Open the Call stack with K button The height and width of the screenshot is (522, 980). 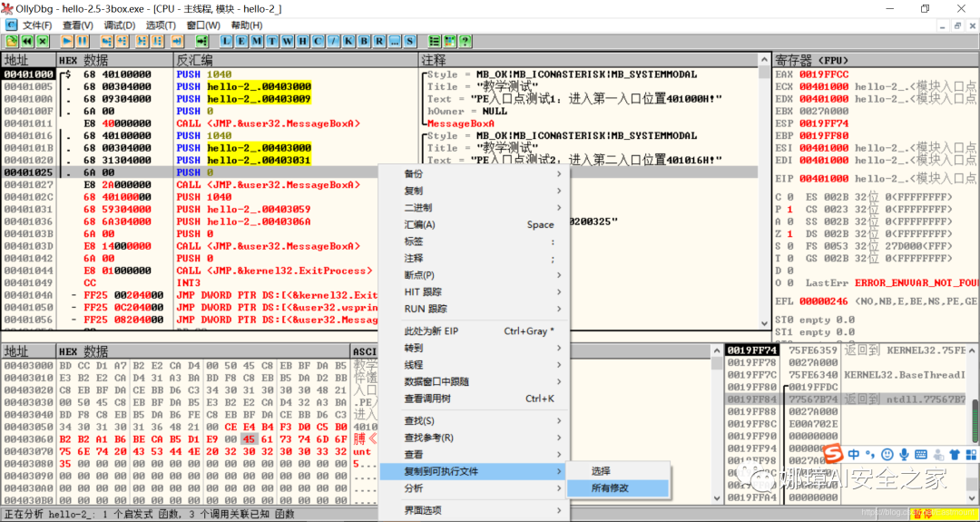point(348,41)
